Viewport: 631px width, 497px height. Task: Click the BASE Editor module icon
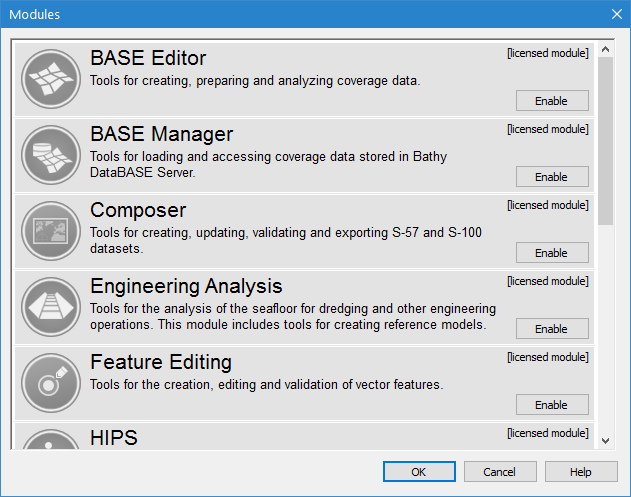click(x=50, y=80)
